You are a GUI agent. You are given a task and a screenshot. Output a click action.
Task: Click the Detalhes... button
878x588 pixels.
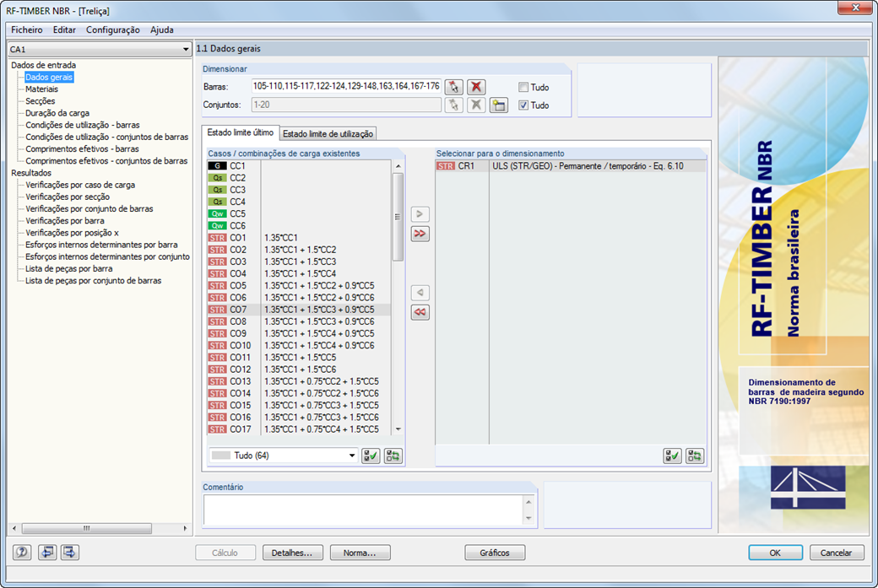tap(292, 553)
